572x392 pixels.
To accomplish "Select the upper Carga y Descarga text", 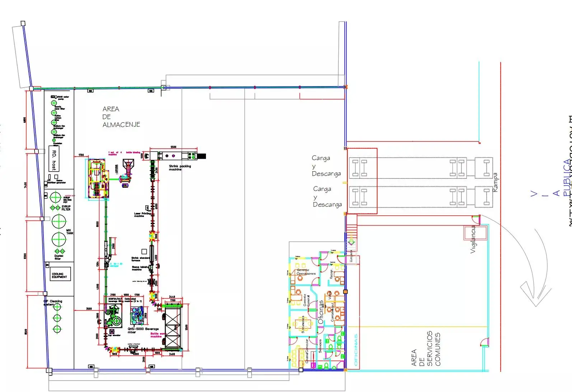I will pos(325,166).
